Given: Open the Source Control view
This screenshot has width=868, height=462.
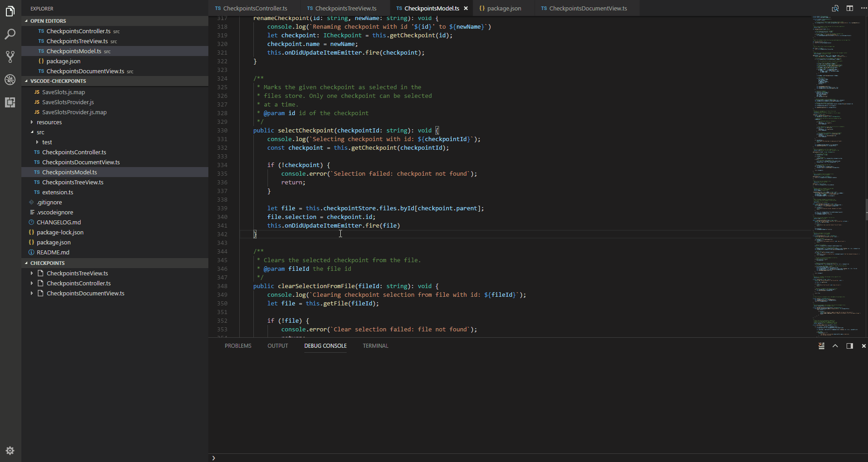Looking at the screenshot, I should tap(10, 57).
